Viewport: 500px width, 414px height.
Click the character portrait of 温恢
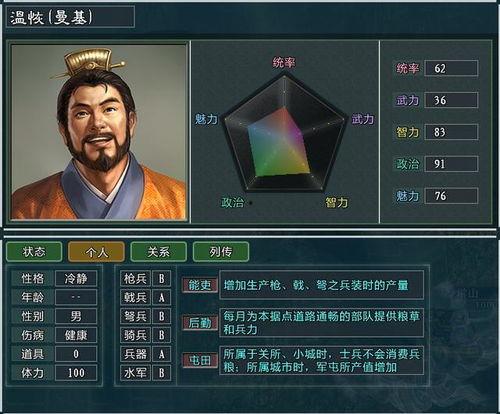coord(99,132)
